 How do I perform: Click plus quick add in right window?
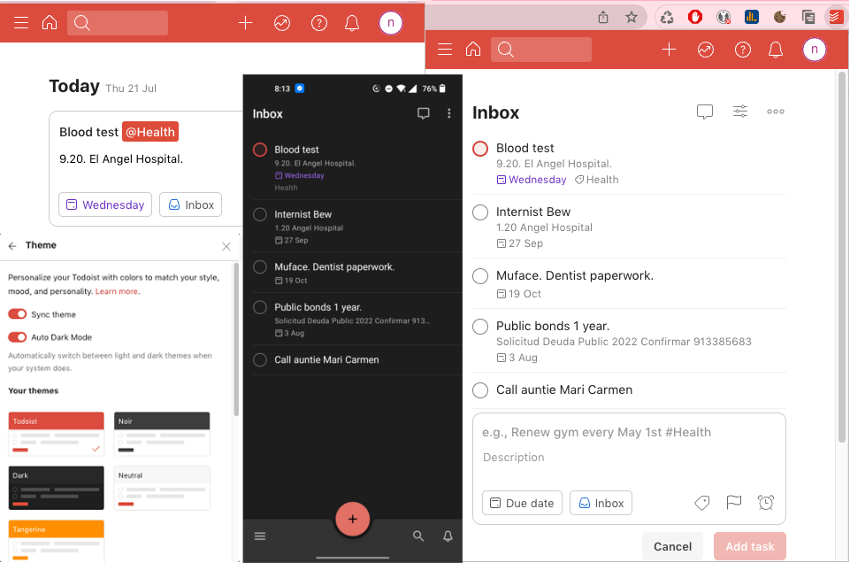click(669, 49)
